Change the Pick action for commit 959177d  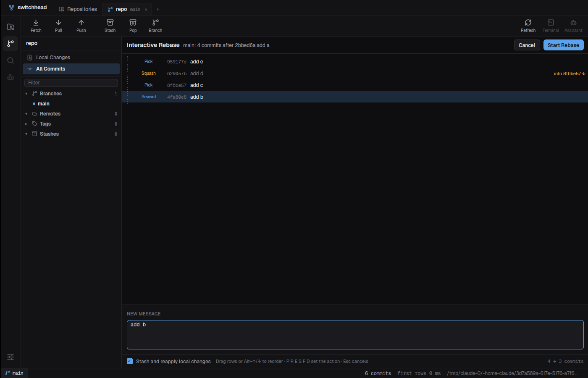[149, 61]
